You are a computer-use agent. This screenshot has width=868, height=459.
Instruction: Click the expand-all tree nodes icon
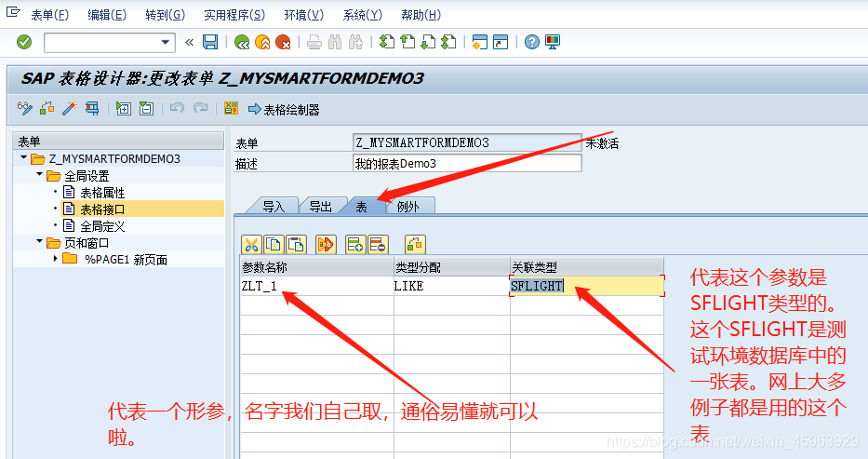click(x=123, y=109)
